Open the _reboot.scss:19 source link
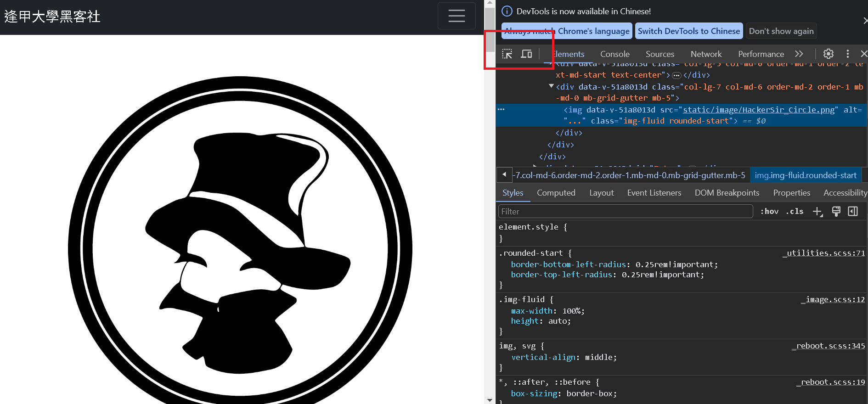 [x=831, y=382]
